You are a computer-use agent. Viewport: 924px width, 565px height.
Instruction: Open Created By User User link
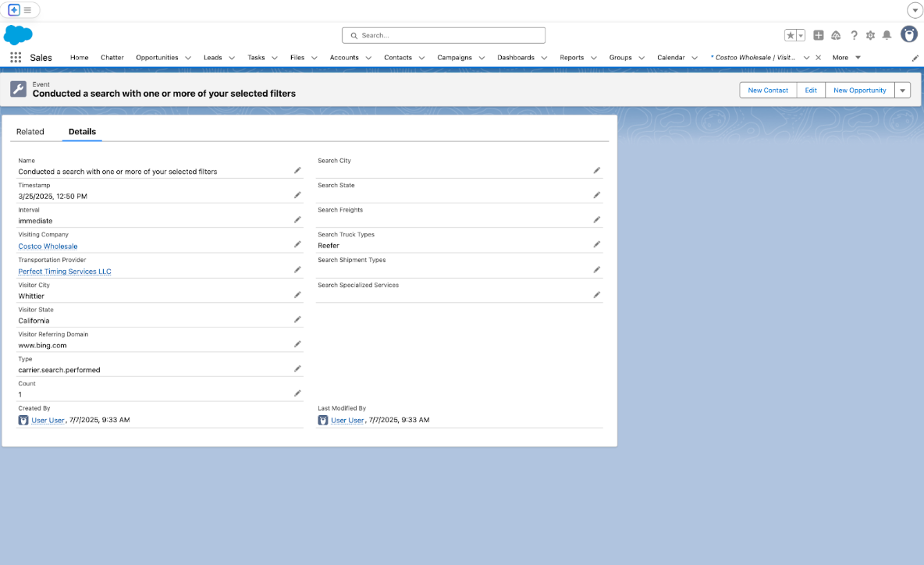(48, 420)
